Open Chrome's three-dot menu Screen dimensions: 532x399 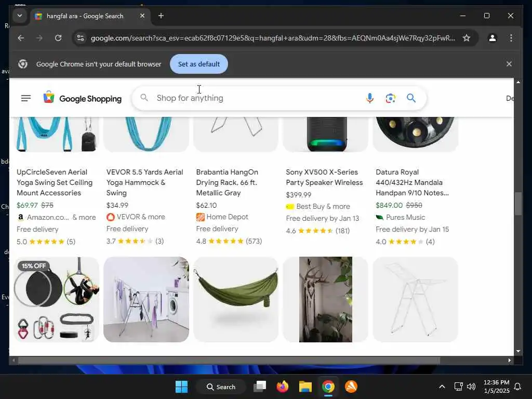[511, 38]
